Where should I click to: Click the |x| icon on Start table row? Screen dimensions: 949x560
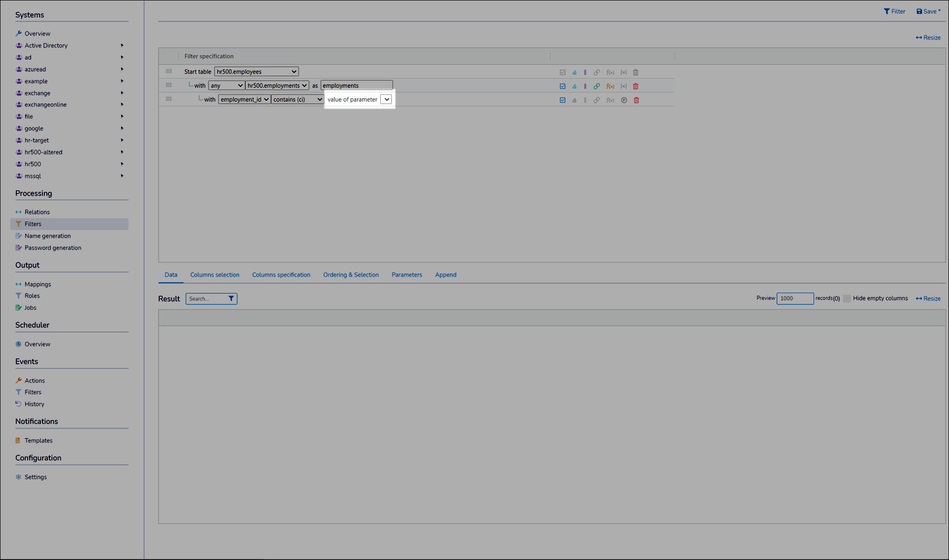pos(623,73)
